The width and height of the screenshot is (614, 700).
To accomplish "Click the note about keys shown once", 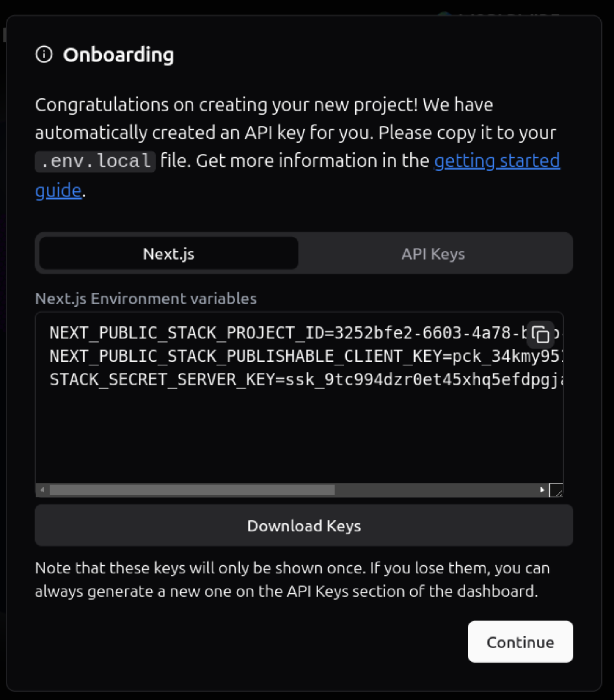I will 292,578.
